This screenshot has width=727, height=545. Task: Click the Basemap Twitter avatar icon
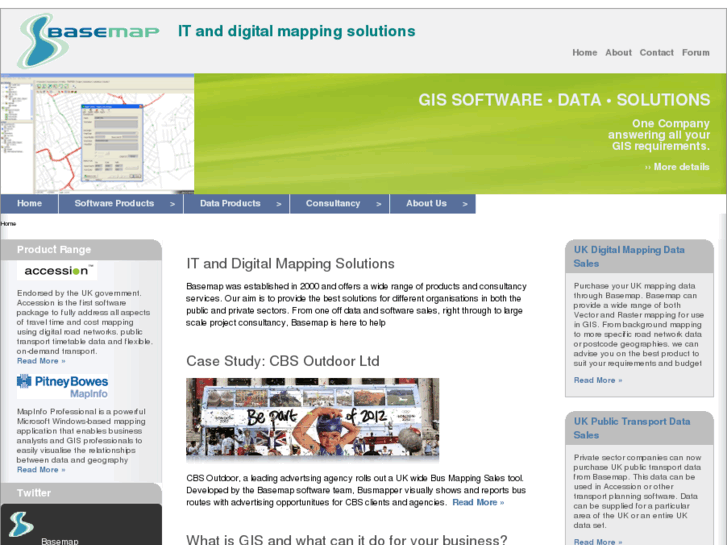pos(21,524)
